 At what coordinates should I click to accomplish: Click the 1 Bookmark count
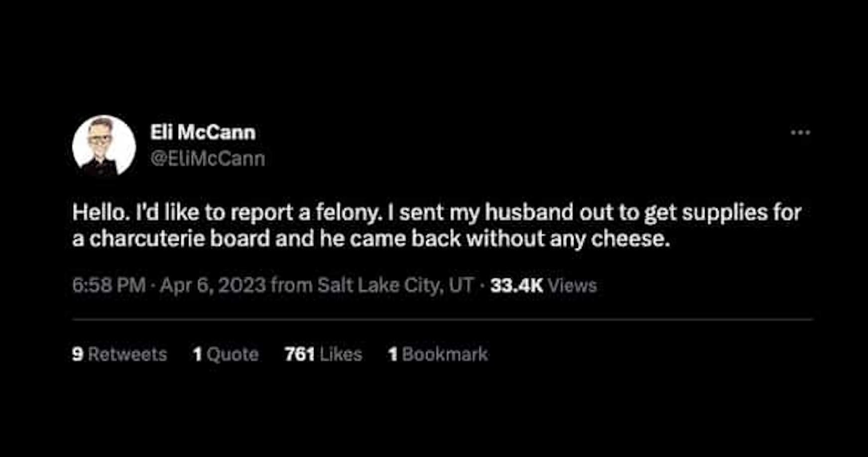pos(438,354)
